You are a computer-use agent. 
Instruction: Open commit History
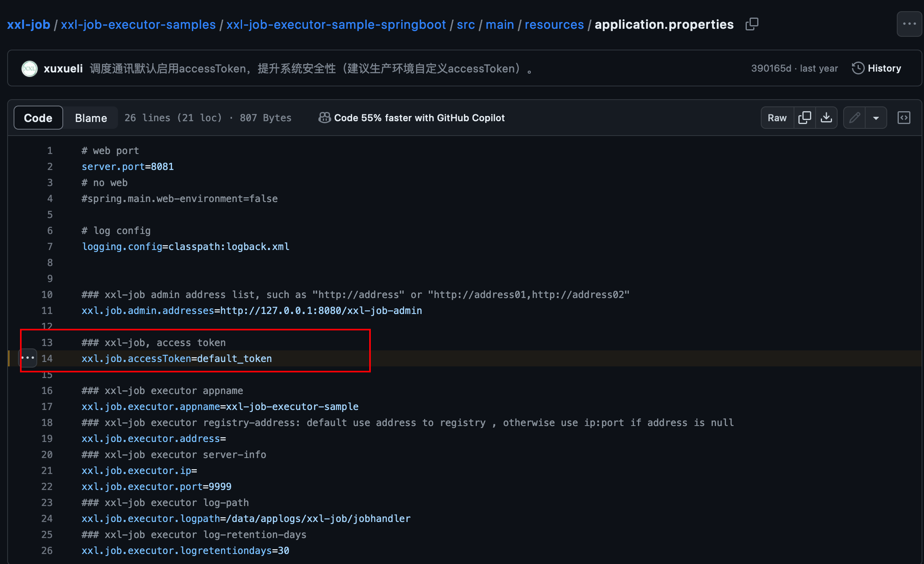click(876, 68)
